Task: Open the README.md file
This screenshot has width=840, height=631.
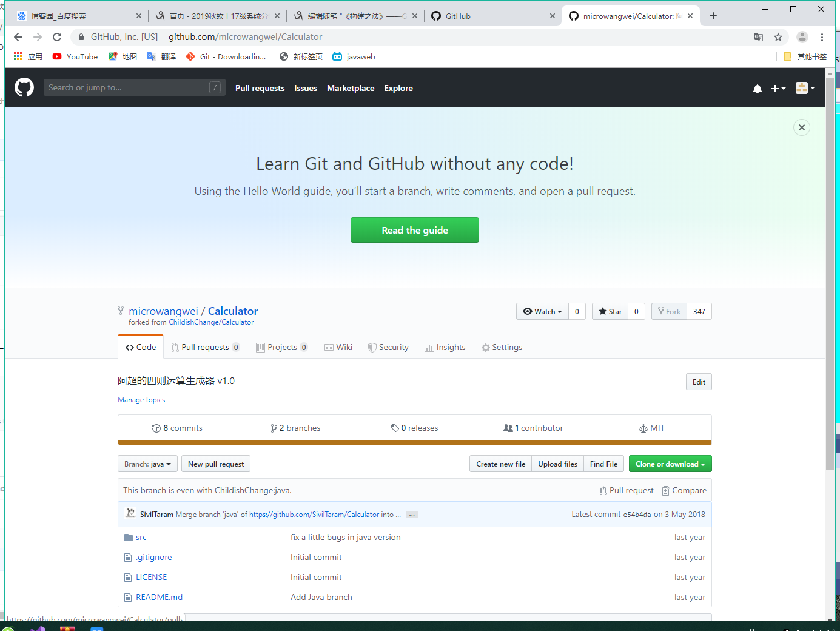Action: pos(159,597)
